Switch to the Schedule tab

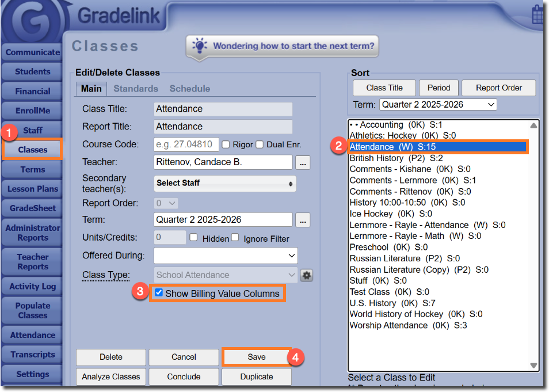pos(190,89)
